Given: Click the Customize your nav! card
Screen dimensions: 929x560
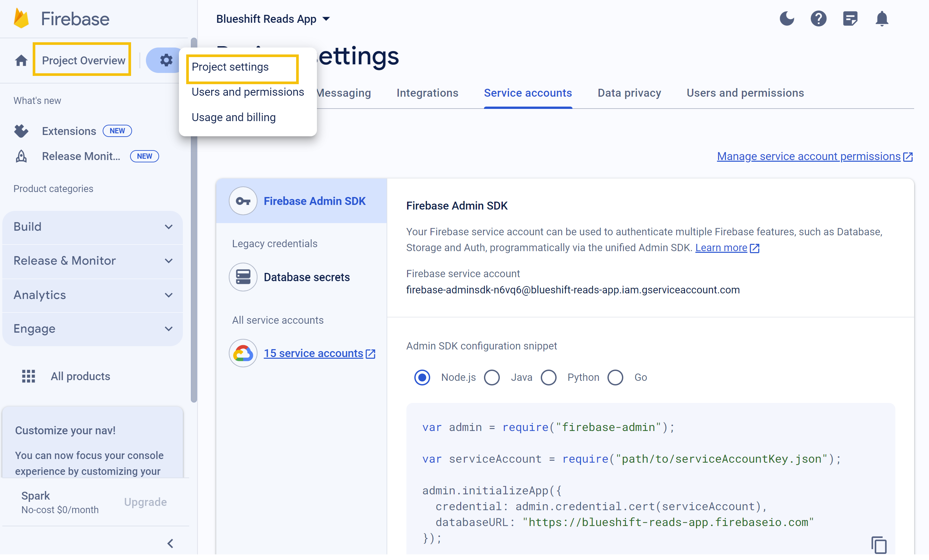Looking at the screenshot, I should click(x=92, y=442).
